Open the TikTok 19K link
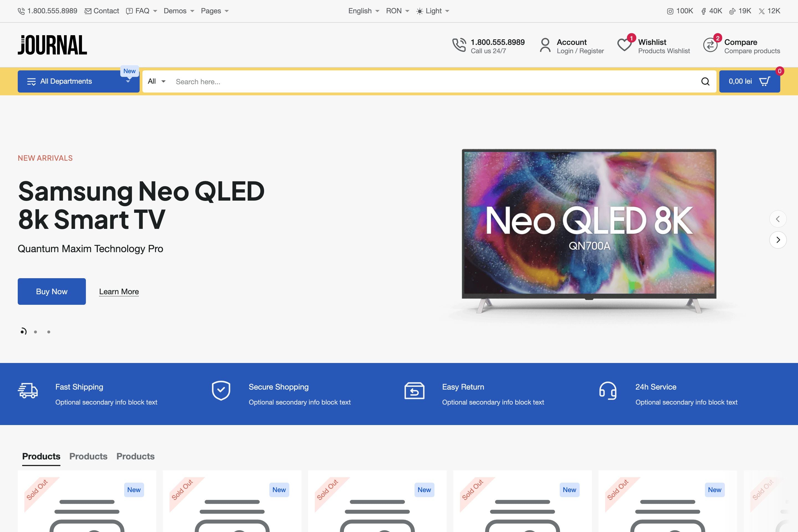798x532 pixels. (x=740, y=11)
